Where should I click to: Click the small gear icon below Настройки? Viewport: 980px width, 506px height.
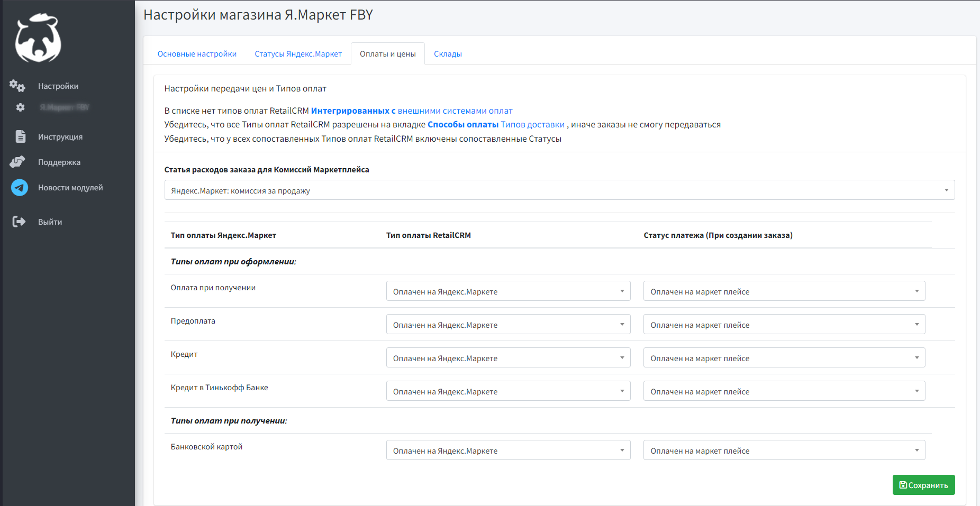[x=20, y=107]
